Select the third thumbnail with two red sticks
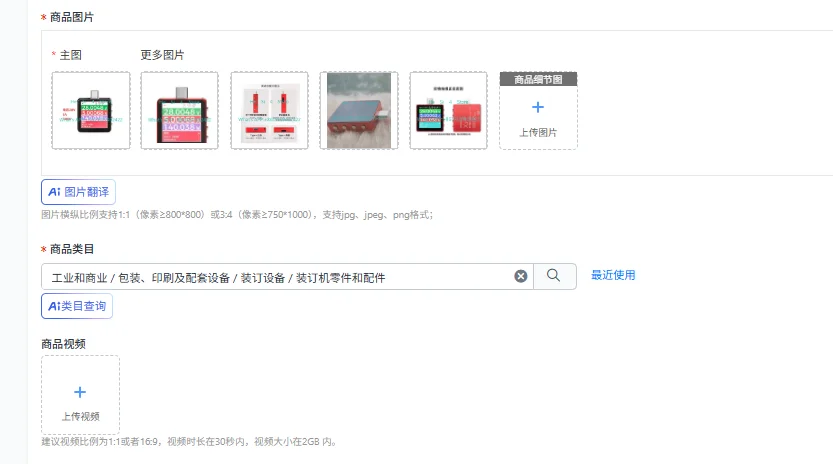The width and height of the screenshot is (833, 464). pos(269,111)
